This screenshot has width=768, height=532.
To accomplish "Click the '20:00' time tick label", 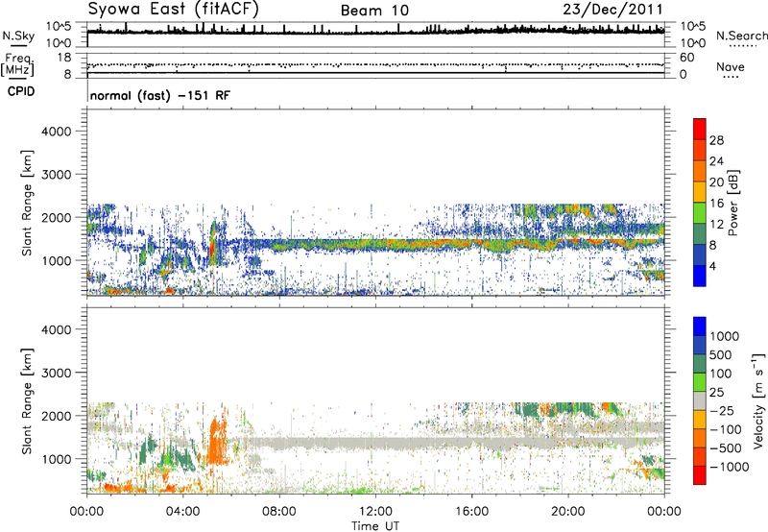I will click(x=567, y=512).
